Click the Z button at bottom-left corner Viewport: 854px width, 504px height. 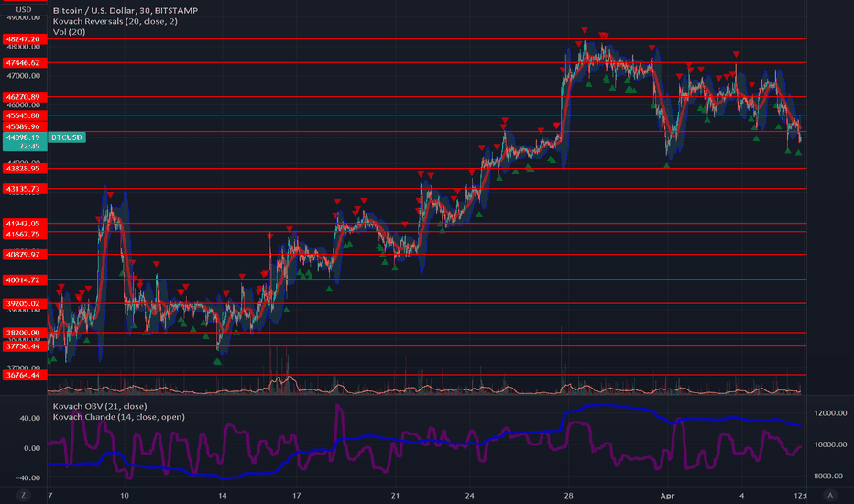[23, 495]
